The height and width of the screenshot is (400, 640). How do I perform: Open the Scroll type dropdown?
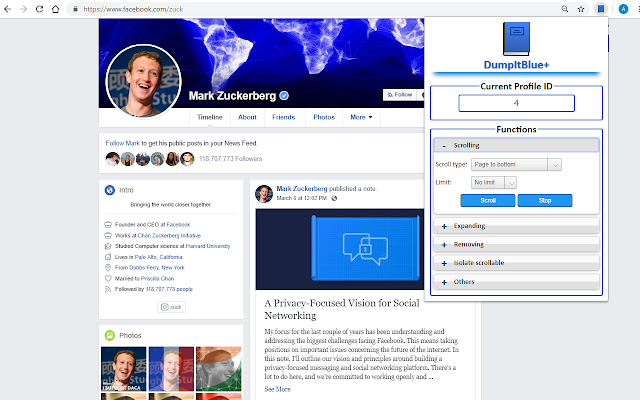pyautogui.click(x=513, y=164)
